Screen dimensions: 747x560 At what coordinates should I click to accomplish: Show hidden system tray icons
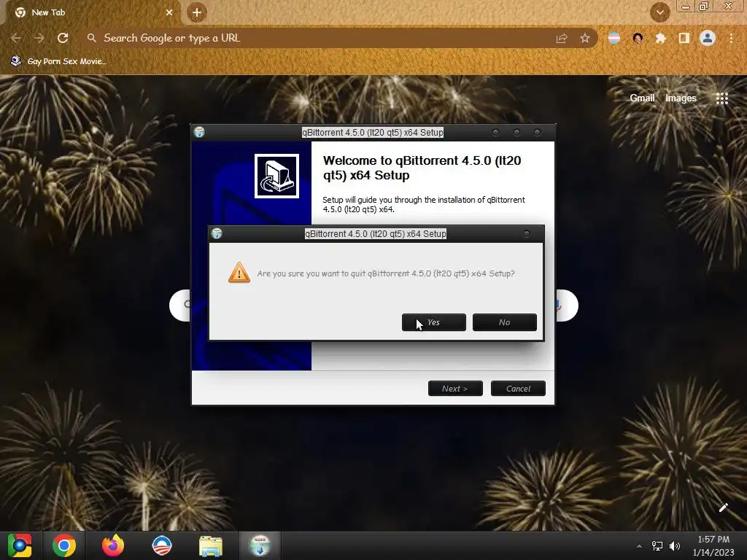point(639,546)
